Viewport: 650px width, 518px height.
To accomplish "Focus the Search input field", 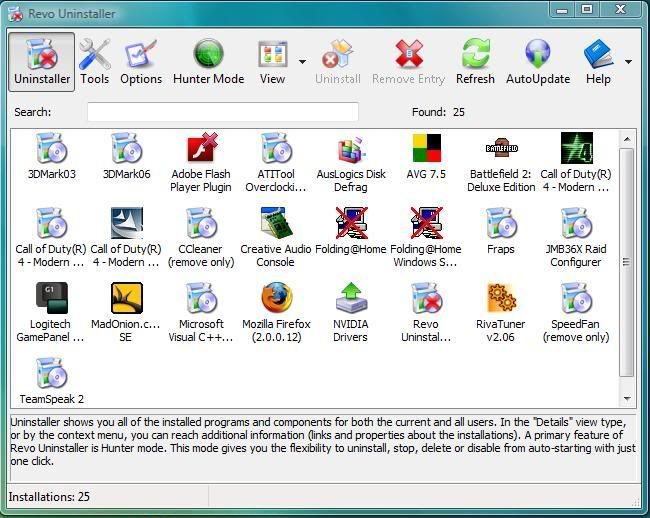I will [x=223, y=112].
